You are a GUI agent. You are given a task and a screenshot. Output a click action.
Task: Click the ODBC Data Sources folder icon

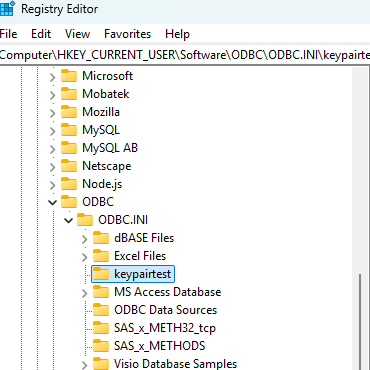(101, 310)
